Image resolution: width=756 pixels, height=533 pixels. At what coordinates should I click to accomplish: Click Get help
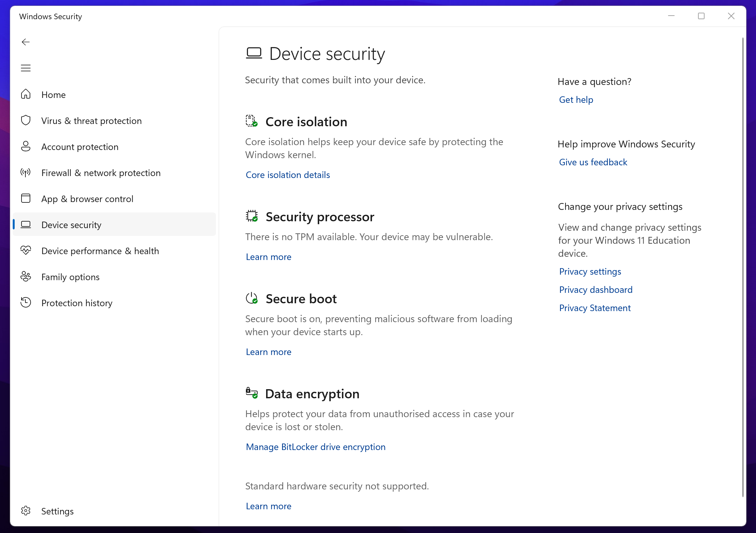click(x=576, y=100)
